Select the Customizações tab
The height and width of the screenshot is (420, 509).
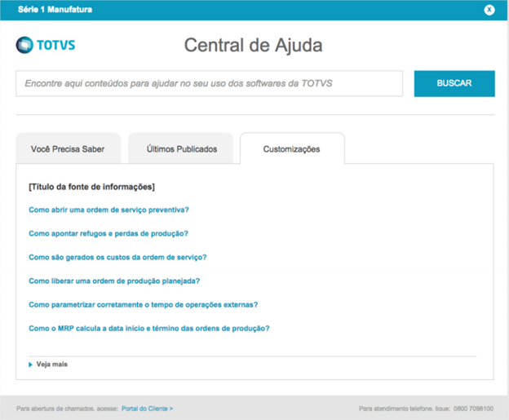(292, 148)
